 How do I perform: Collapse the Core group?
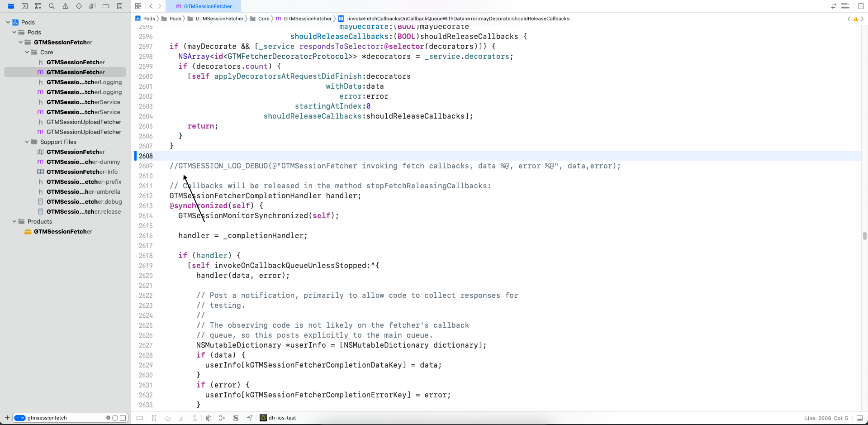click(27, 52)
